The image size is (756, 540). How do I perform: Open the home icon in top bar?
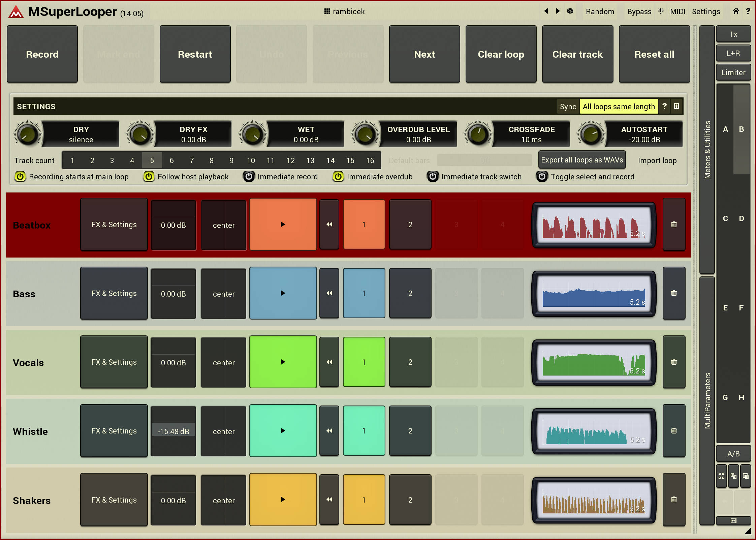(x=736, y=11)
